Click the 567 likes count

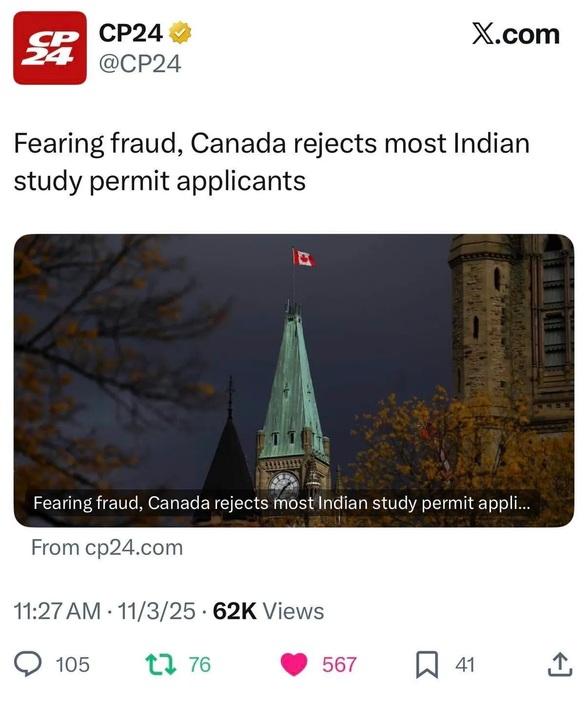click(339, 665)
